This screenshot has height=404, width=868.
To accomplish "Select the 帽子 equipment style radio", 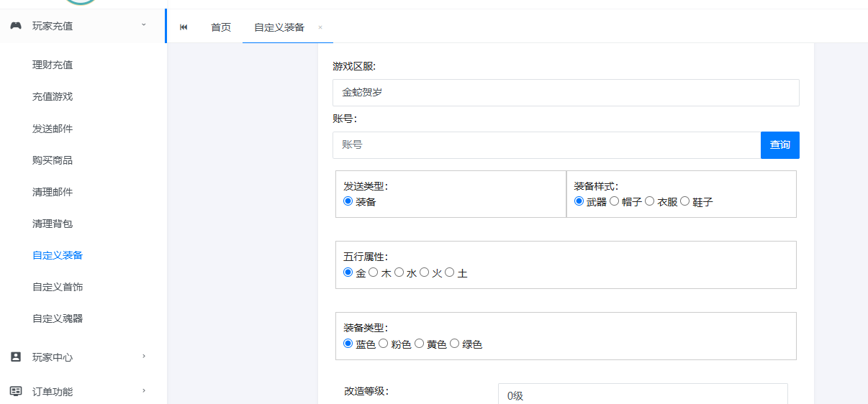I will 614,201.
